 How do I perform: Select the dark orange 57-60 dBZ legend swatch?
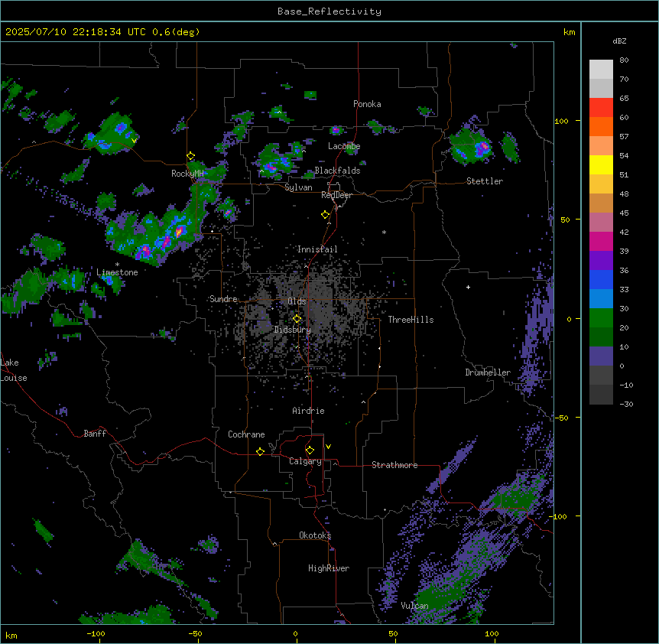pos(601,126)
